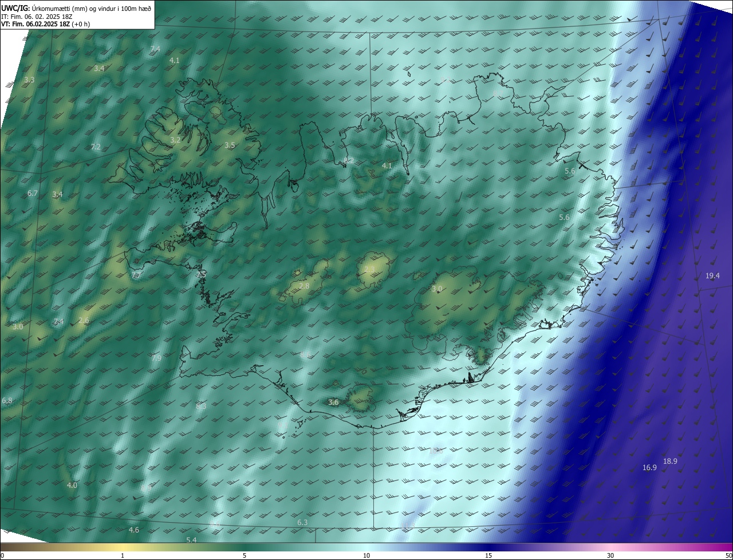Click the 2.8 value label
Image resolution: width=733 pixels, height=560 pixels.
tap(304, 286)
